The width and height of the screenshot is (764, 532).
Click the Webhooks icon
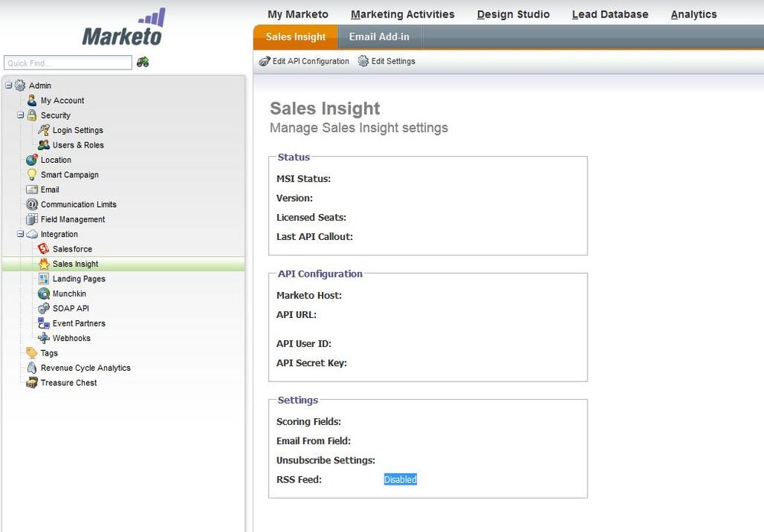click(44, 338)
